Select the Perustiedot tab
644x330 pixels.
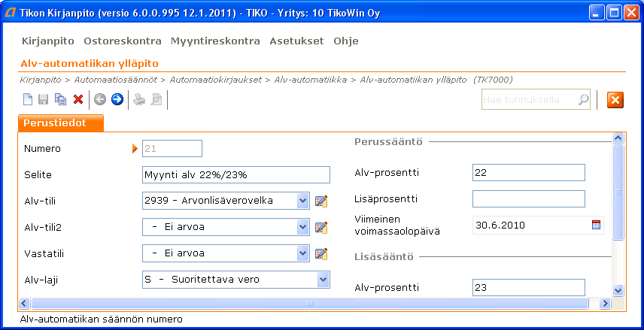tap(61, 123)
